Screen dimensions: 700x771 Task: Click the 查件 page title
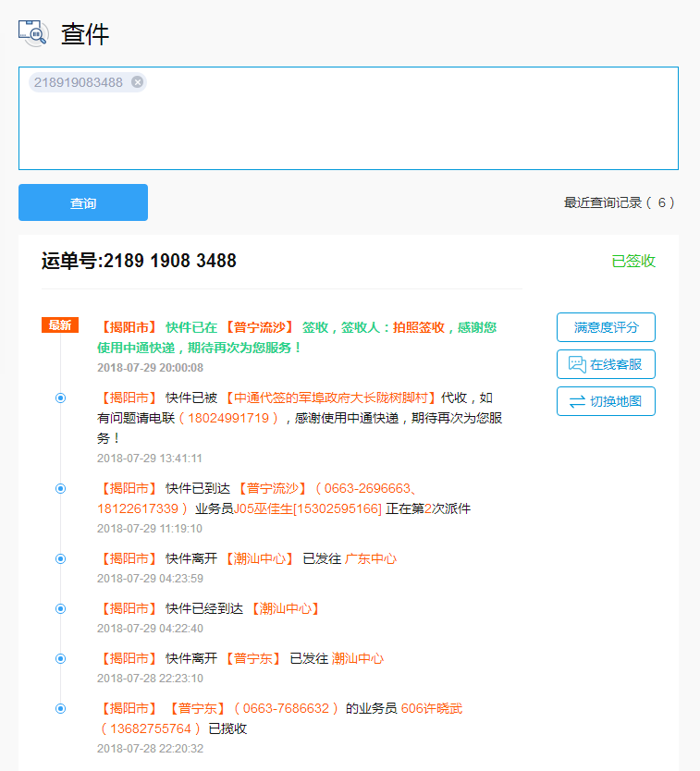[x=84, y=34]
